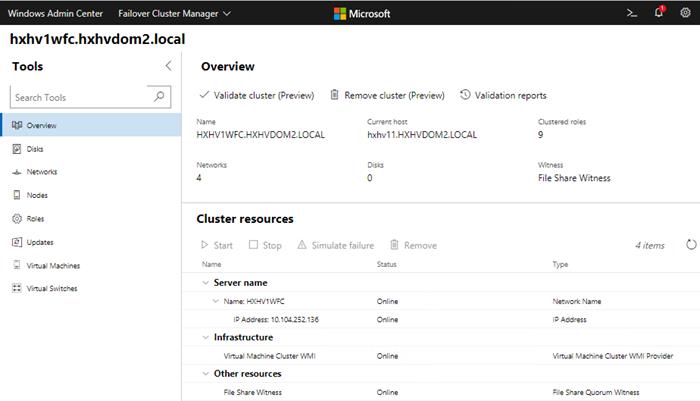The width and height of the screenshot is (700, 401).
Task: Sort by Type column header
Action: click(x=560, y=264)
